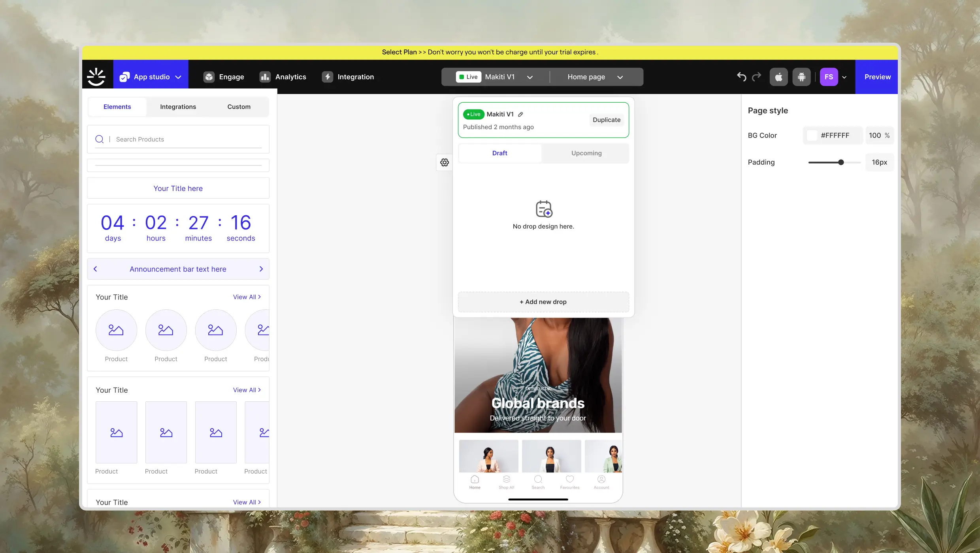Switch to the Upcoming drops tab

pos(586,153)
